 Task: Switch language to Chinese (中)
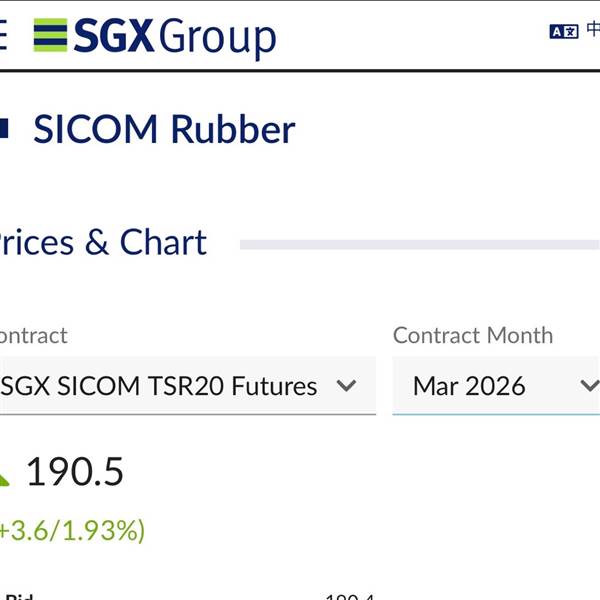[x=593, y=30]
